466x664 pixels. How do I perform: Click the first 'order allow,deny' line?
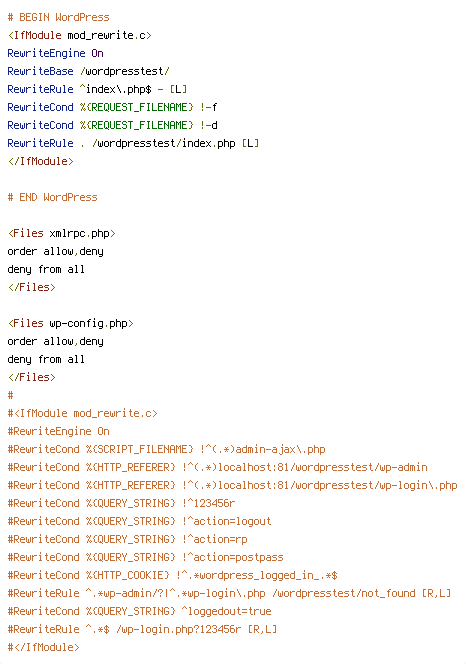point(55,251)
